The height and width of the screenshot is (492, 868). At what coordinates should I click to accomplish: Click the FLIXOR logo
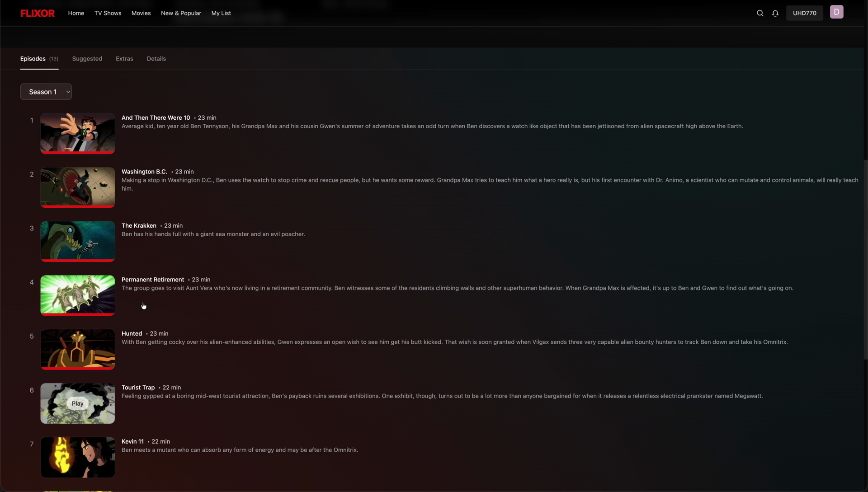[38, 13]
